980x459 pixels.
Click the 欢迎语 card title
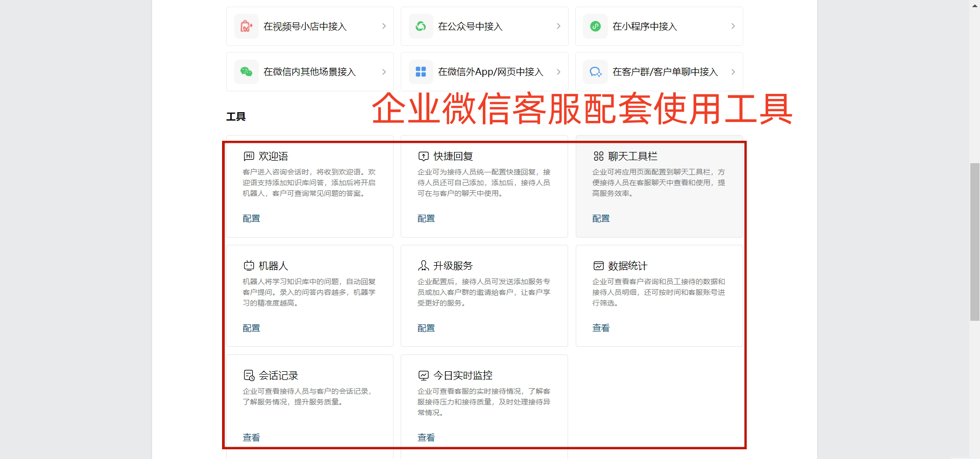point(273,156)
